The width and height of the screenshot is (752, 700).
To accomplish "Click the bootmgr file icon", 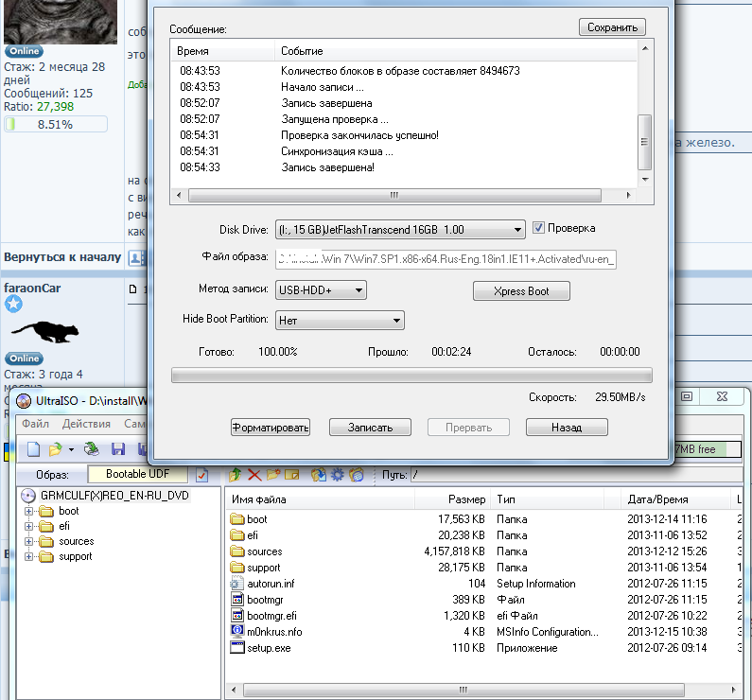I will pos(236,600).
